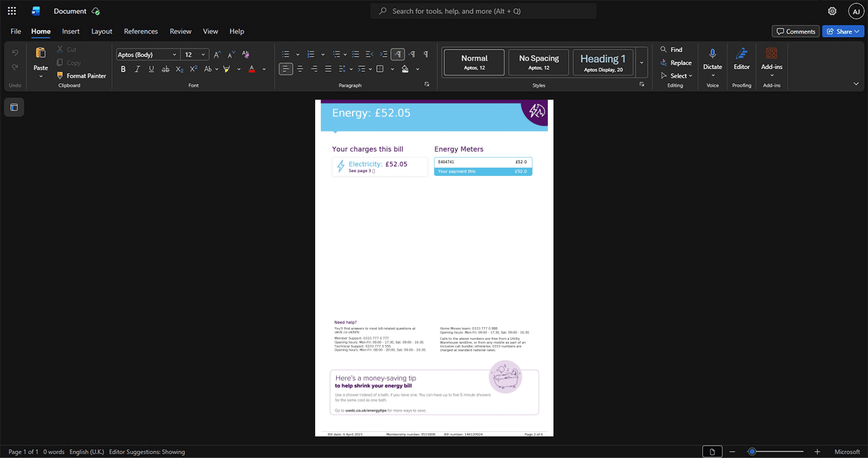This screenshot has height=458, width=868.
Task: Apply the Heading 1 style
Action: click(603, 62)
